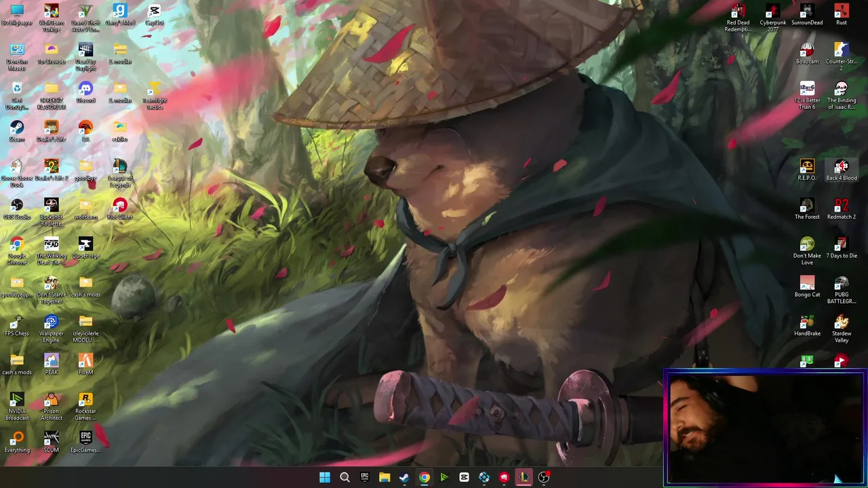Launch Wallpaper Engine shortcut
868x488 pixels.
[52, 329]
